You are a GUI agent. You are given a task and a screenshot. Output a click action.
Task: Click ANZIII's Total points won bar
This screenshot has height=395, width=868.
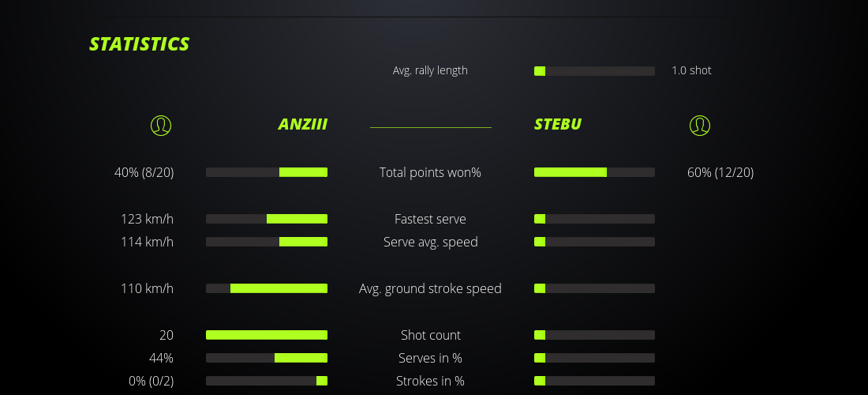point(267,172)
